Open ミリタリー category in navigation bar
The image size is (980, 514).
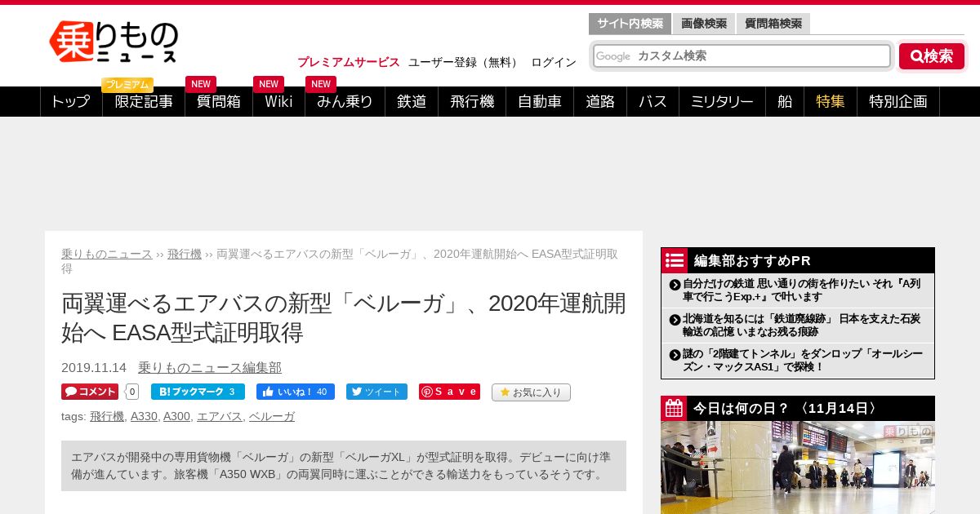coord(722,101)
